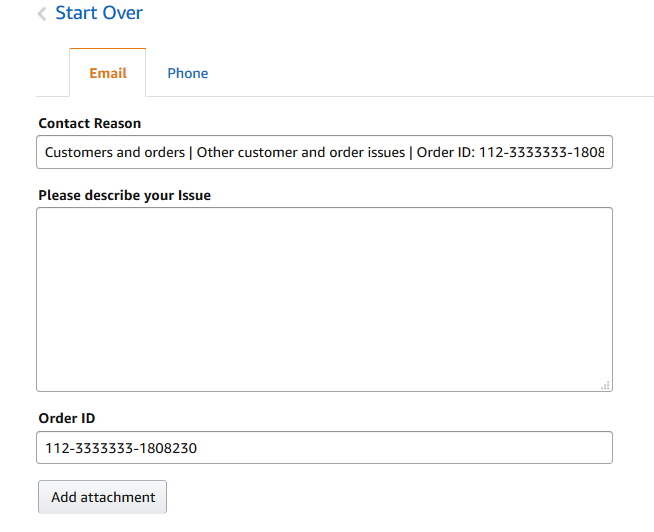Click inside the issue description text area
Viewport: 654px width, 532px height.
324,300
